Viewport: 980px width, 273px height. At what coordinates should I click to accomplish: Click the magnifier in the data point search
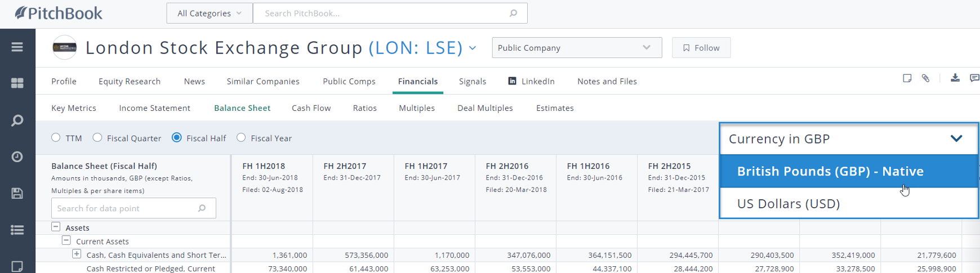pos(202,208)
